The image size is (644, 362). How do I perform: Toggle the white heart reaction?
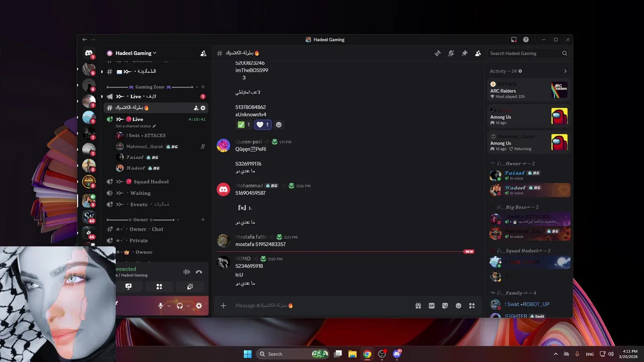click(263, 125)
